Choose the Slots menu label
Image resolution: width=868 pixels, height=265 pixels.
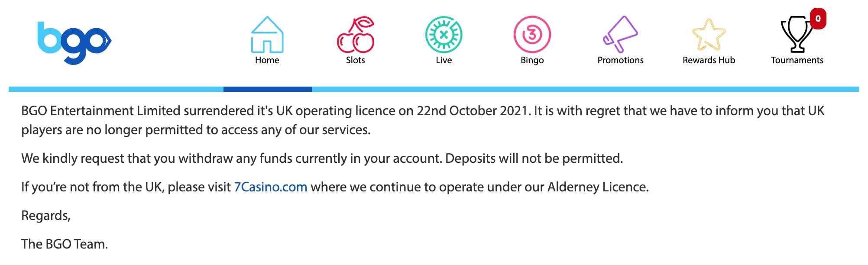pyautogui.click(x=356, y=60)
